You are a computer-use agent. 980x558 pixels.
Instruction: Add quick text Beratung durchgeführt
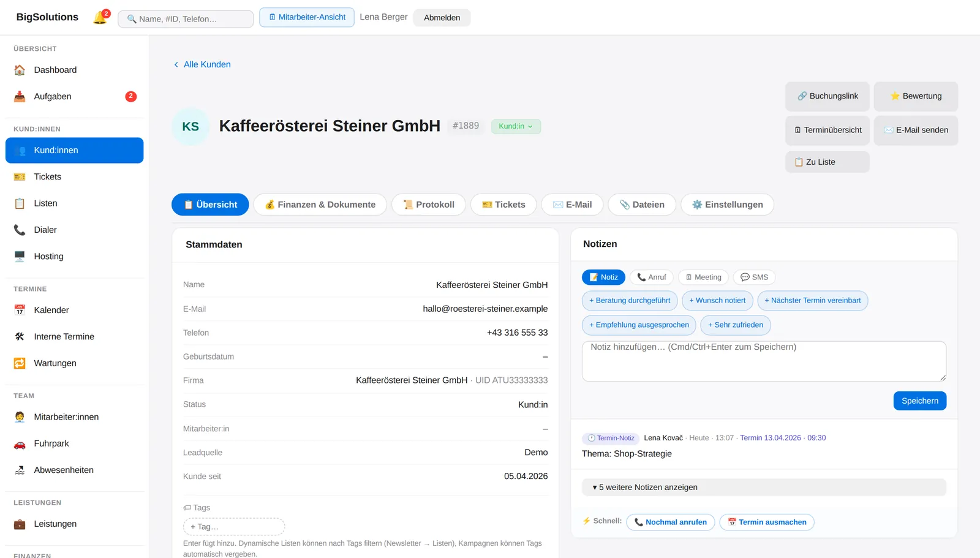pyautogui.click(x=630, y=301)
